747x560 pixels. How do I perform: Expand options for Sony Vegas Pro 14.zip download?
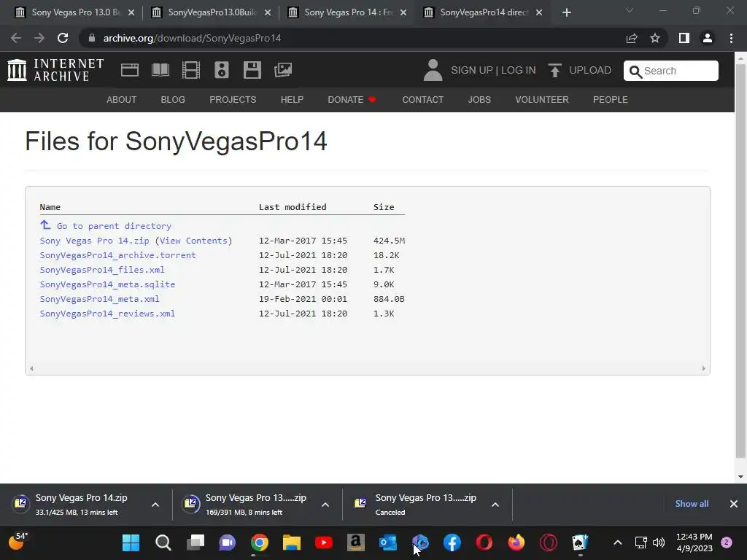155,505
